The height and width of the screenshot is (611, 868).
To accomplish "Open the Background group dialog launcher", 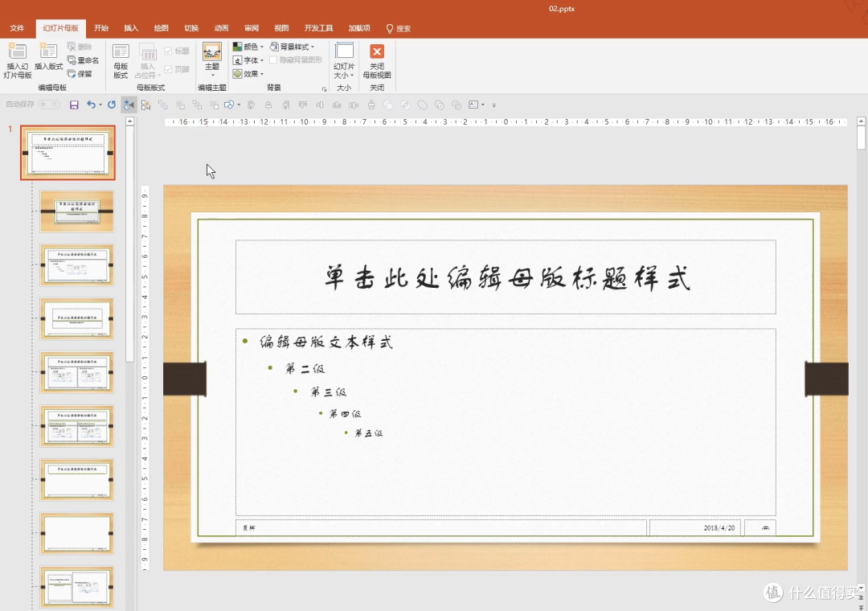I will (325, 88).
